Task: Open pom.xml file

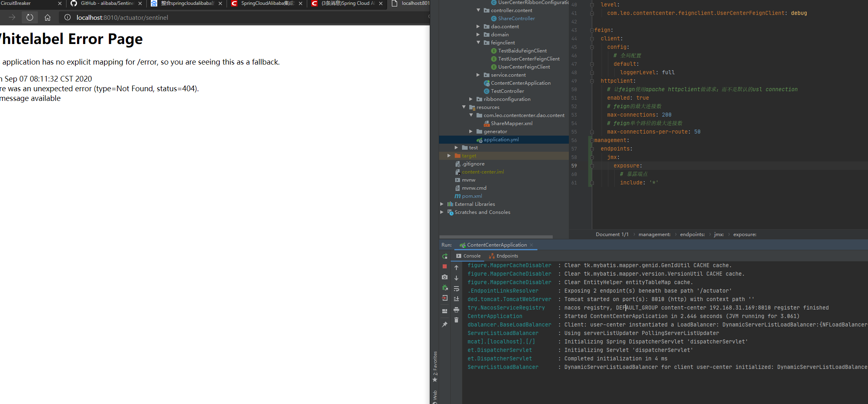Action: tap(472, 196)
